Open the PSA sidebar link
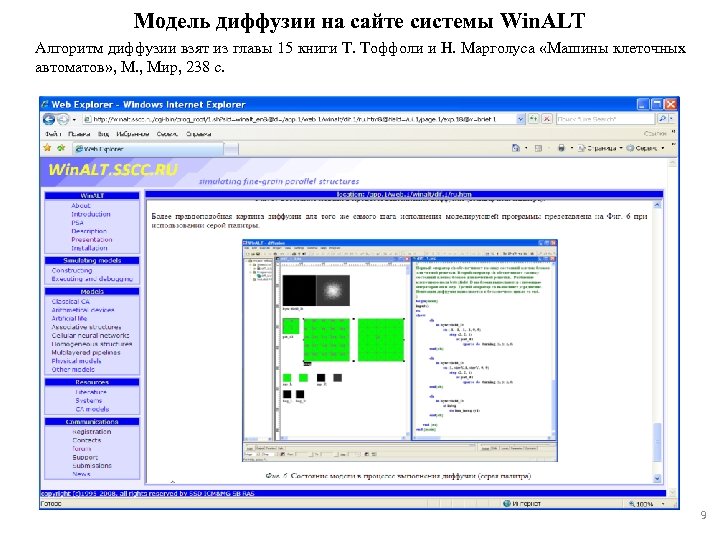This screenshot has width=720, height=540. (77, 223)
